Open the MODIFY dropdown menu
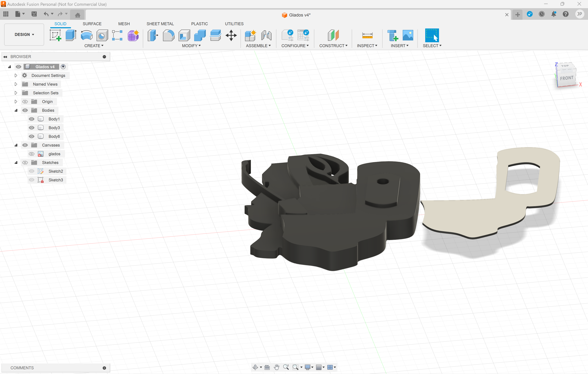 click(191, 46)
